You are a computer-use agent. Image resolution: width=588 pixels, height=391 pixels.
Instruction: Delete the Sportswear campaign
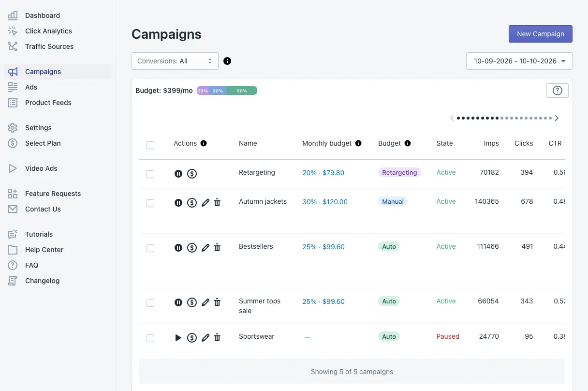[x=217, y=338]
